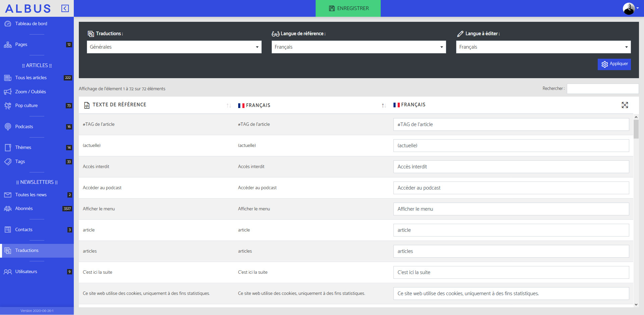Open Tags menu item
This screenshot has width=644, height=315.
coord(37,162)
